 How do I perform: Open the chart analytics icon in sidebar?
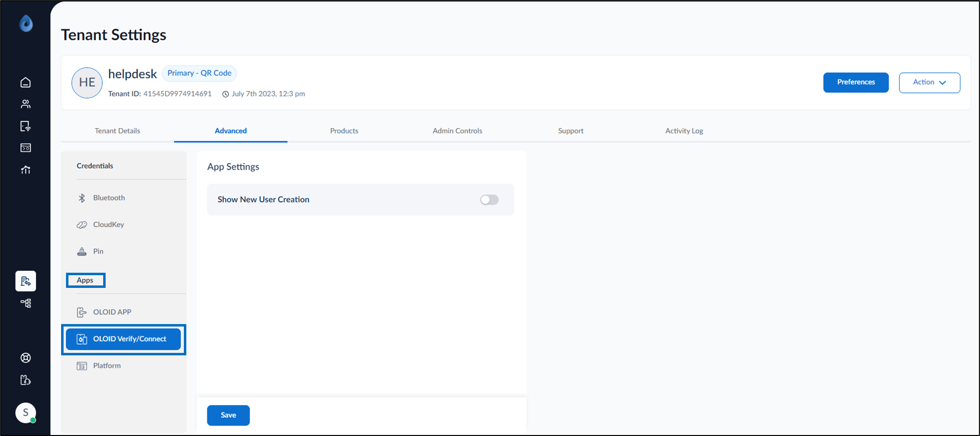pyautogui.click(x=25, y=170)
